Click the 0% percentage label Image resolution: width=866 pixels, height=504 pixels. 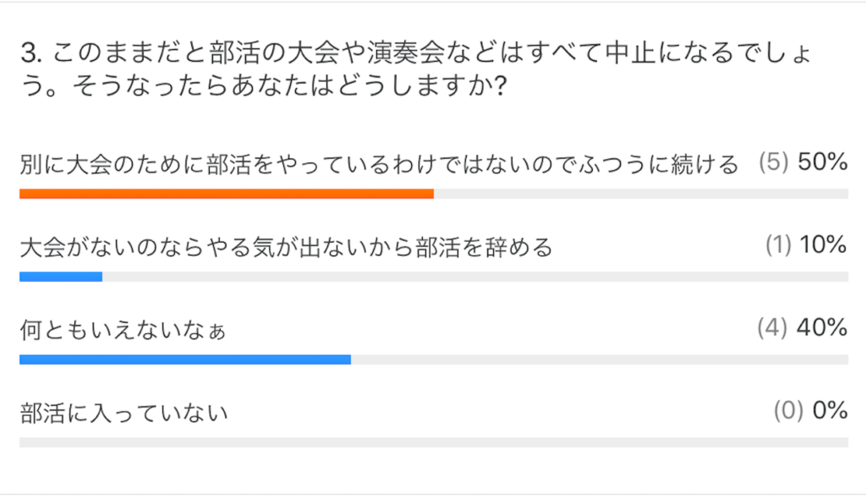(830, 412)
